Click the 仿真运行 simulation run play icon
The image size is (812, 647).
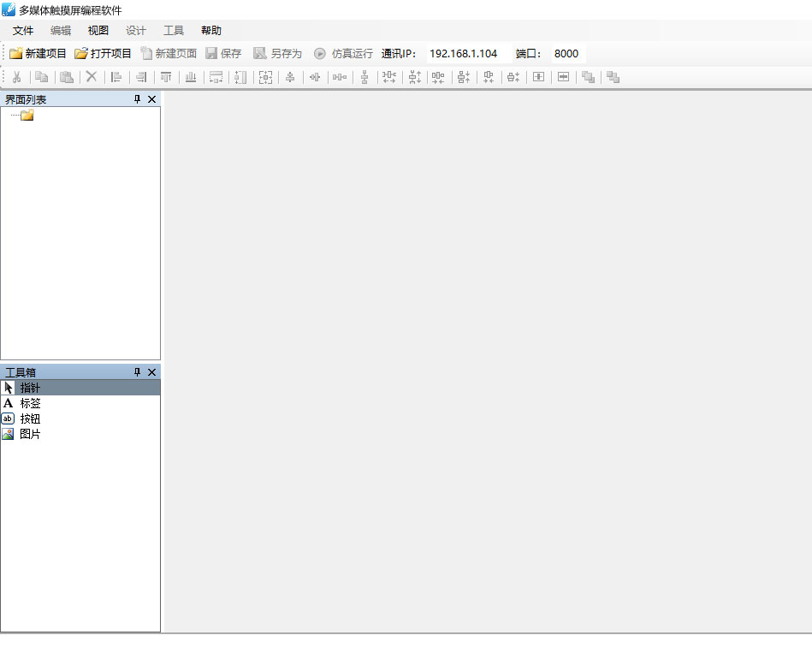pos(320,53)
